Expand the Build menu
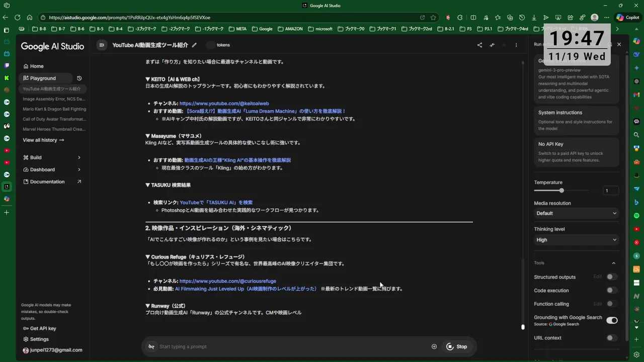The image size is (644, 362). [52, 157]
